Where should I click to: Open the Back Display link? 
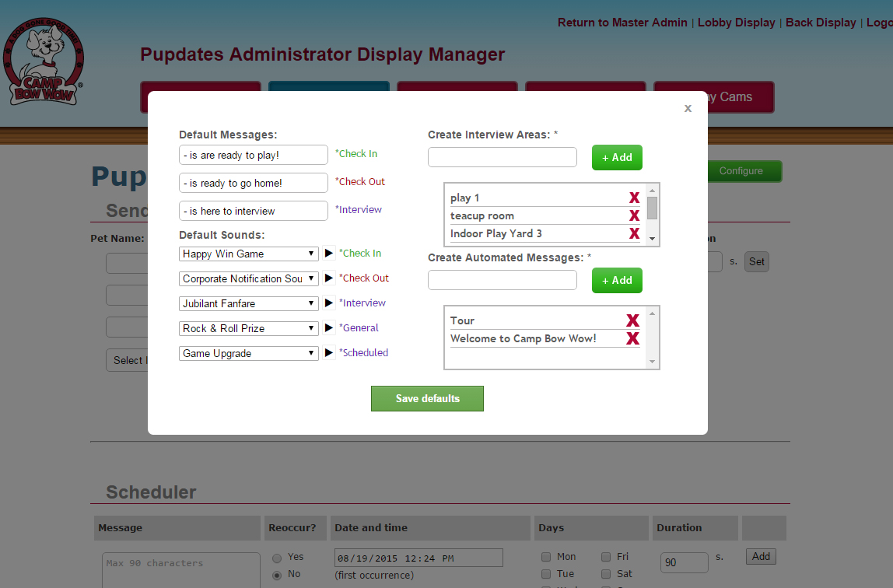coord(821,23)
